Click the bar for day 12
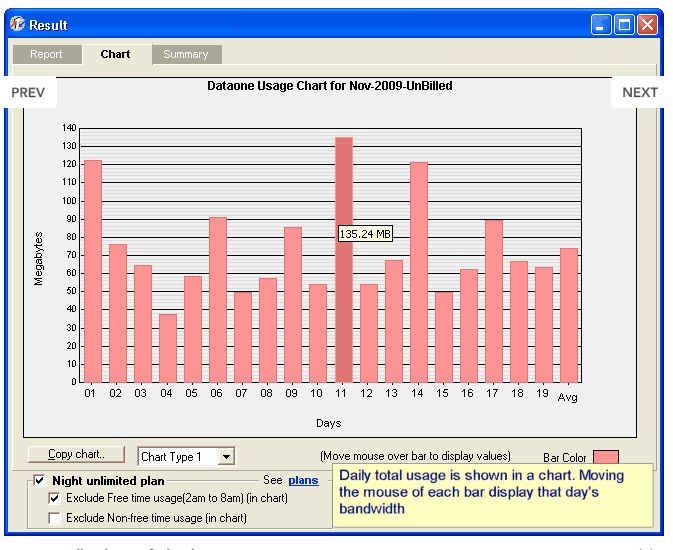Image resolution: width=673 pixels, height=550 pixels. point(369,333)
